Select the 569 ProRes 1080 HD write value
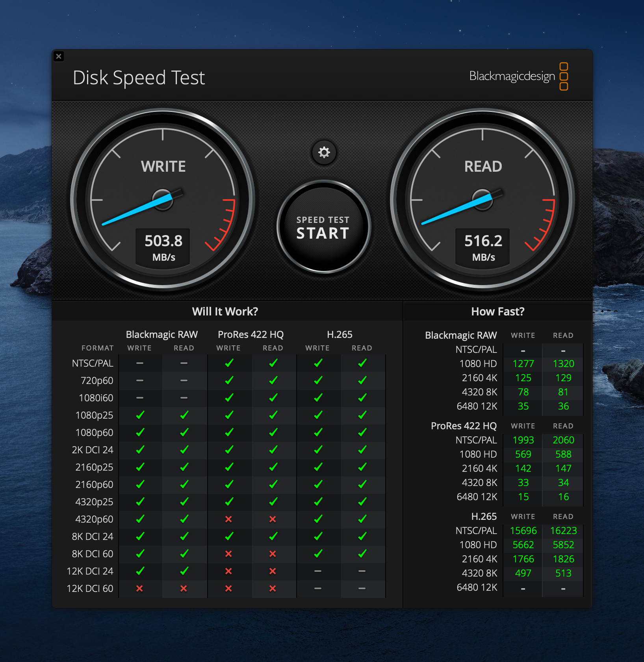644x662 pixels. pos(523,454)
